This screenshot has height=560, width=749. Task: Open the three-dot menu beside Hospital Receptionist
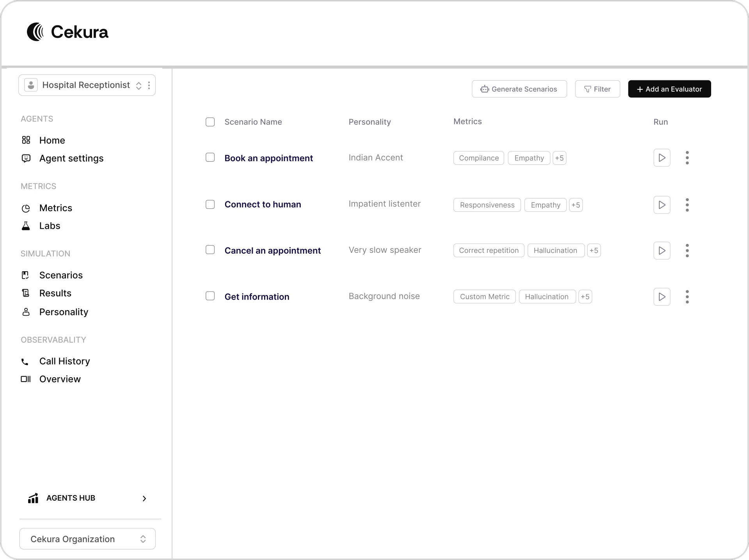pos(149,85)
